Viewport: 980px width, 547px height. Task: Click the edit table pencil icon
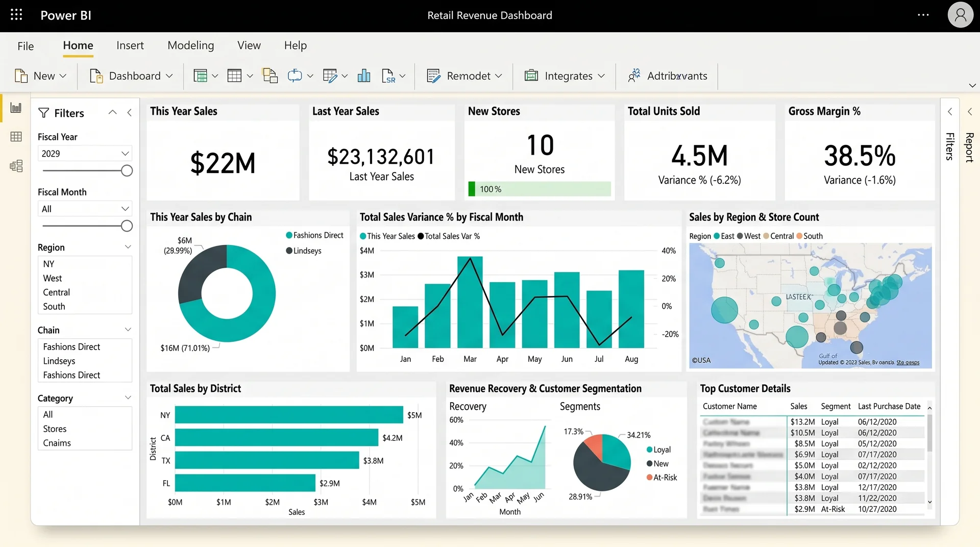point(330,76)
